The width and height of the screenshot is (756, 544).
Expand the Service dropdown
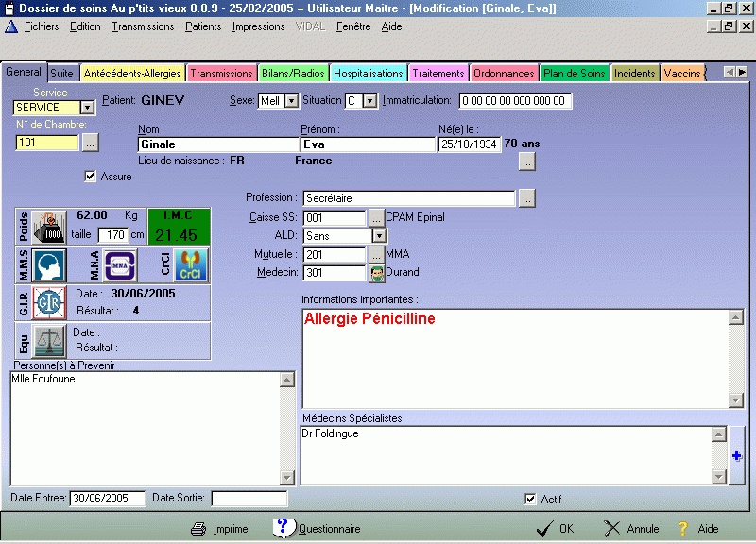[x=87, y=107]
